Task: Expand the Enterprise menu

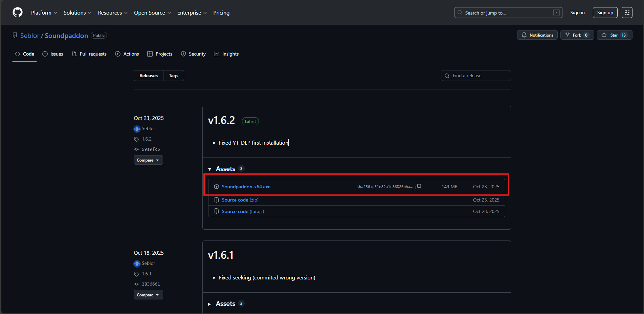Action: (x=192, y=13)
